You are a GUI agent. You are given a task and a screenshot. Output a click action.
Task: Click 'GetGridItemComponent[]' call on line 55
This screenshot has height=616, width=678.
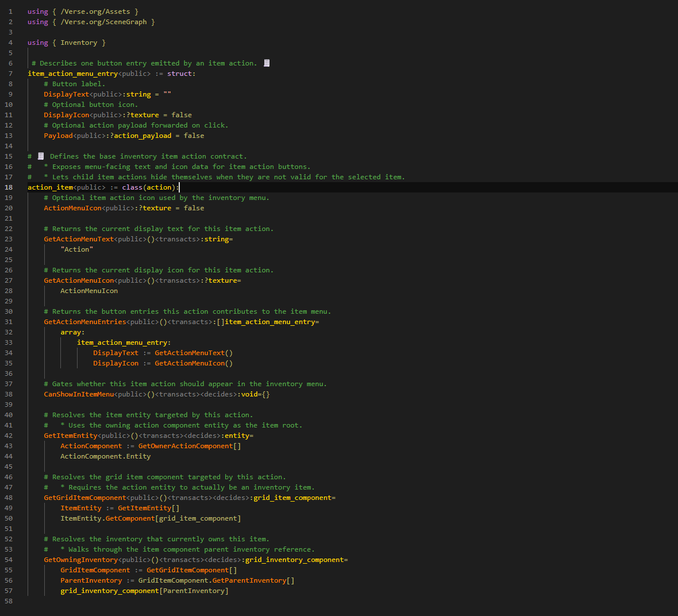point(192,571)
